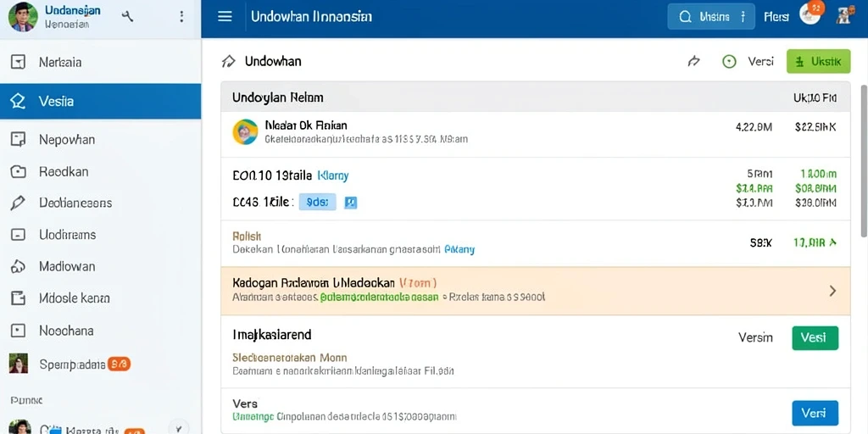868x434 pixels.
Task: Click the Imajkasiarend heading
Action: click(x=272, y=334)
